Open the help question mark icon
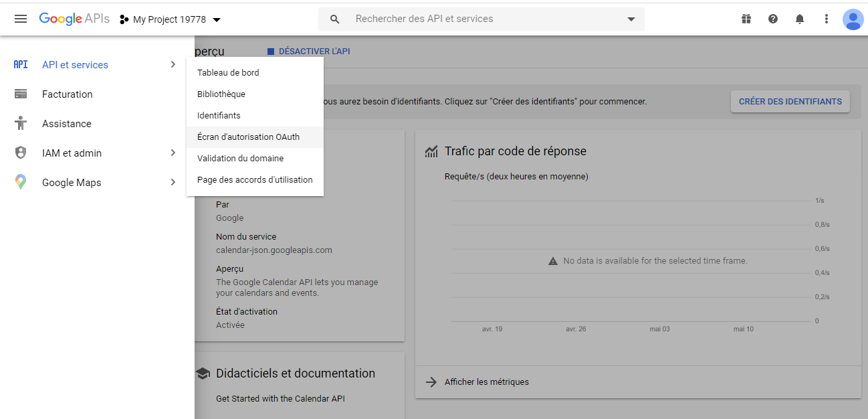This screenshot has height=419, width=868. tap(773, 19)
